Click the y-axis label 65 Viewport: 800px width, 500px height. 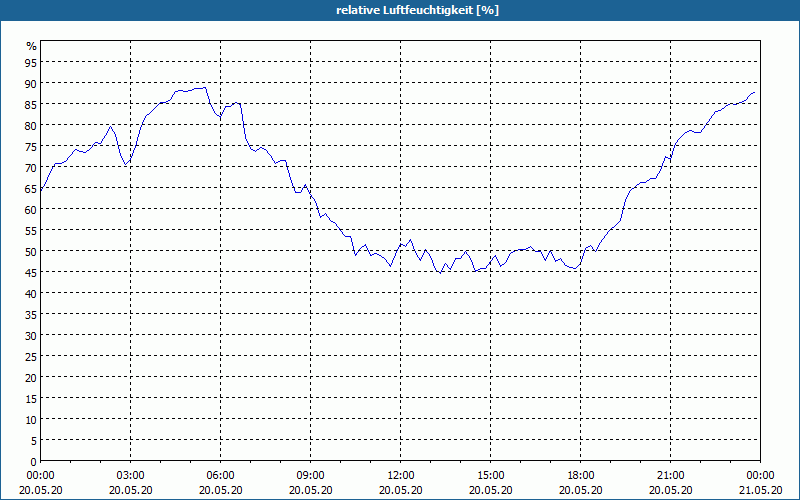31,189
